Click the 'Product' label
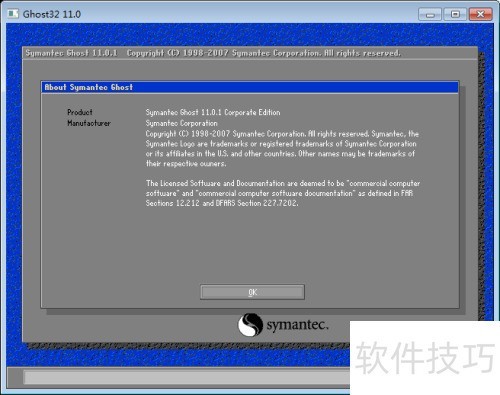The image size is (500, 395). tap(80, 112)
